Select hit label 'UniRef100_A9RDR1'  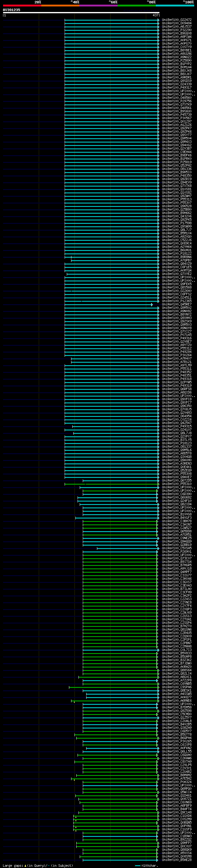[177, 78]
